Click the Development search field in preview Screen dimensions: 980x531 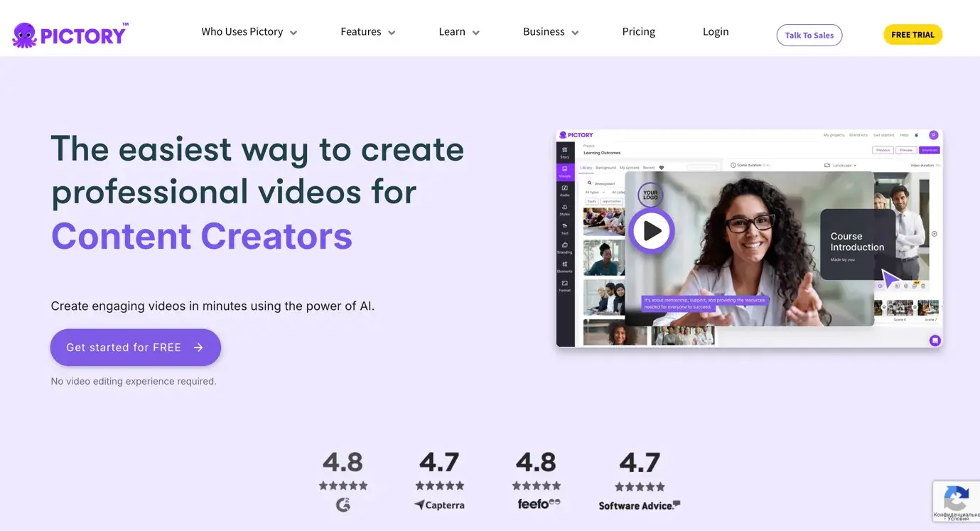click(603, 183)
